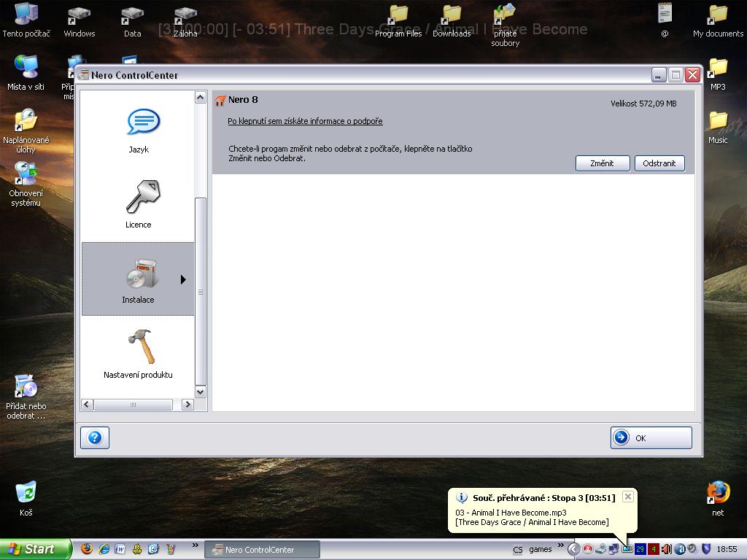Click the round tray arrow to hide tray icons
Viewport: 747px width, 560px height.
[573, 550]
